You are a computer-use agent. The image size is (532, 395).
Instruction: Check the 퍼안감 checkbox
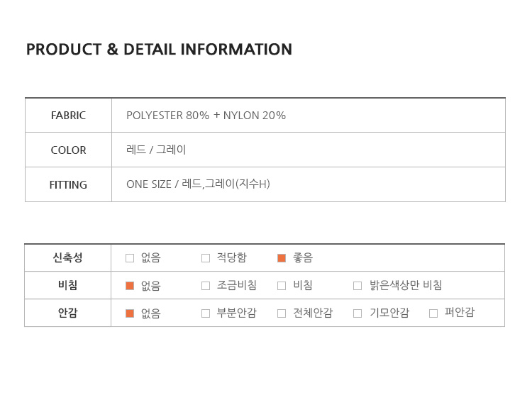click(x=433, y=313)
